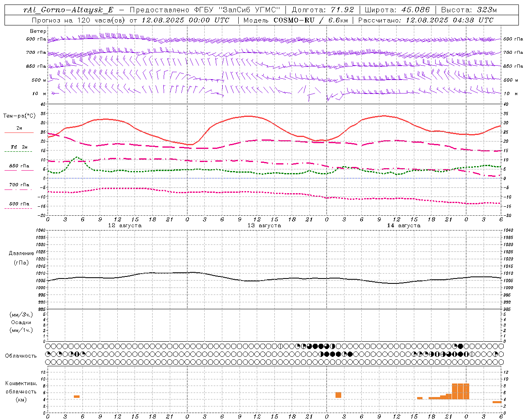
Task: Select the "500 гПа" temperature legend entry
Action: click(x=19, y=204)
